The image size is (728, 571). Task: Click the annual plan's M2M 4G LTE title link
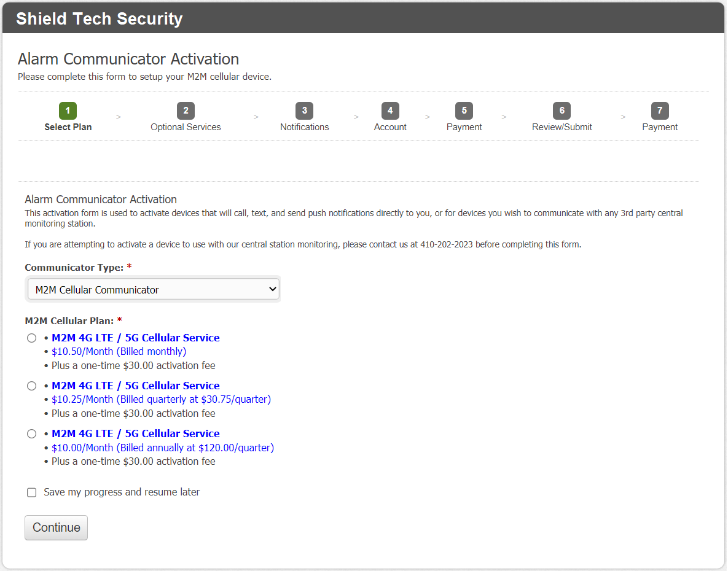[135, 433]
